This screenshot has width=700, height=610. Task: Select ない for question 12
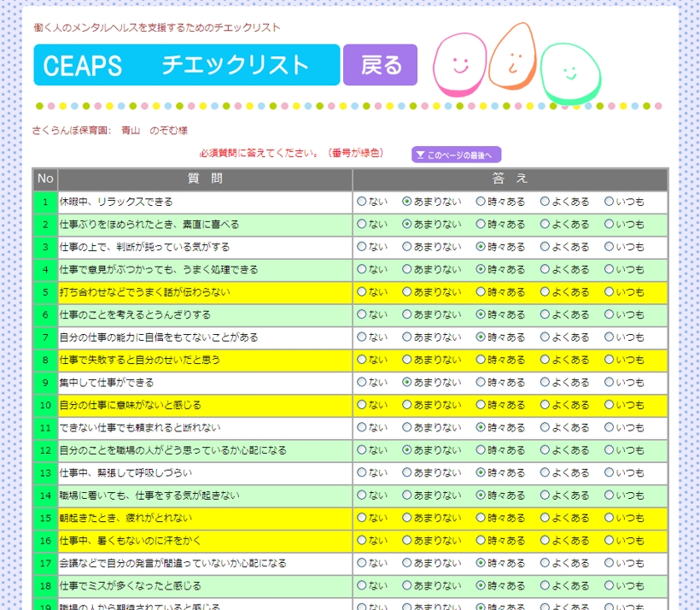point(361,450)
